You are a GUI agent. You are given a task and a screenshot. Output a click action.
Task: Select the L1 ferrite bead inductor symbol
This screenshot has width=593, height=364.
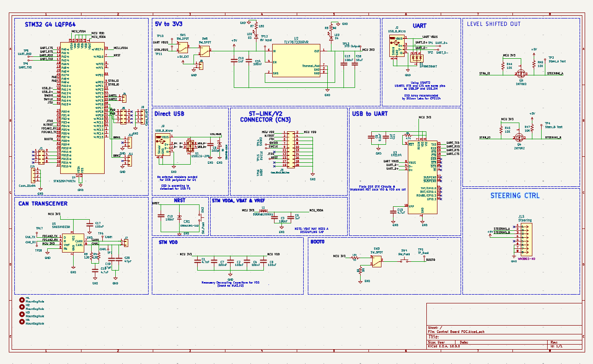point(264,210)
